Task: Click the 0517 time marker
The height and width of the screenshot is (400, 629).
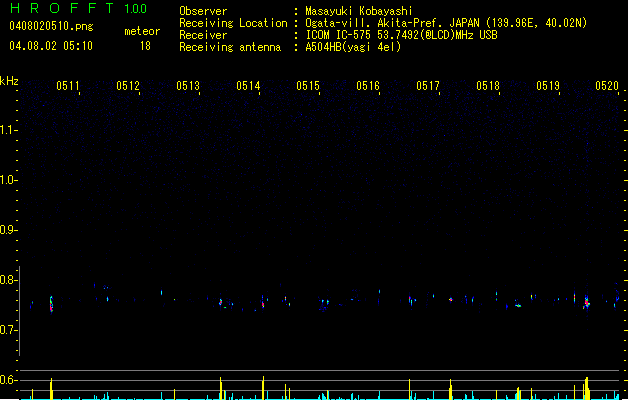Action: click(428, 86)
